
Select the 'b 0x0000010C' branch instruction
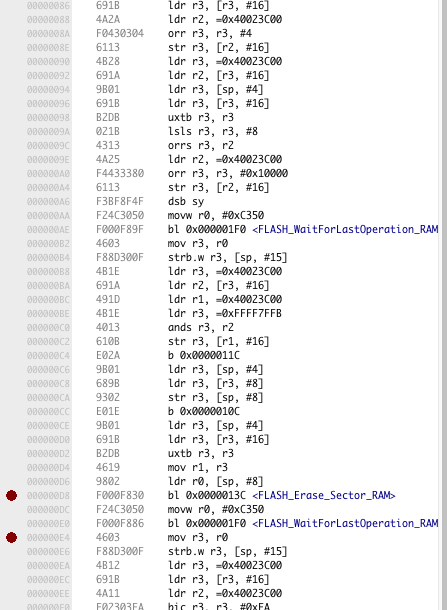(204, 412)
